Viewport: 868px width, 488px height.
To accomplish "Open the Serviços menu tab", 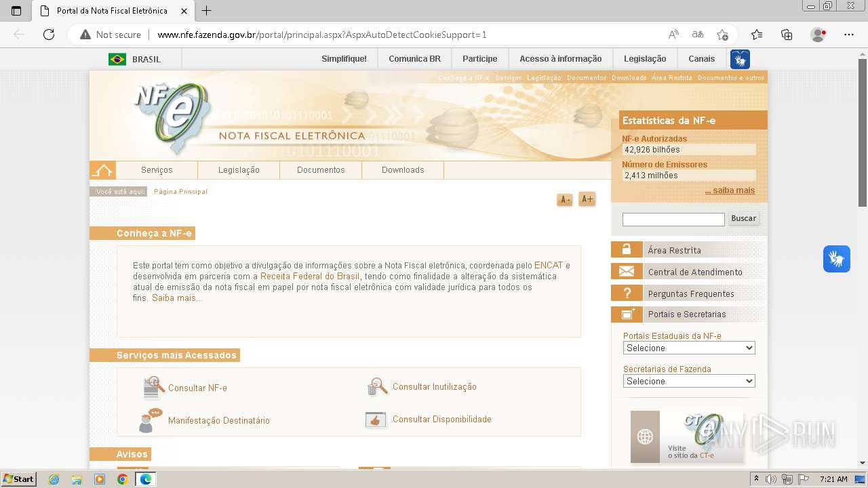I will click(x=157, y=170).
